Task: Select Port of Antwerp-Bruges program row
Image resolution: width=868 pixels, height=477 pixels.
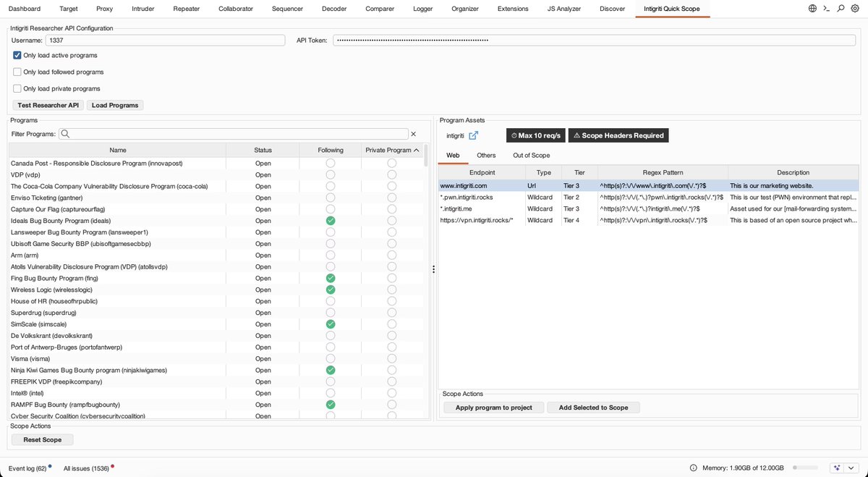Action: point(217,347)
